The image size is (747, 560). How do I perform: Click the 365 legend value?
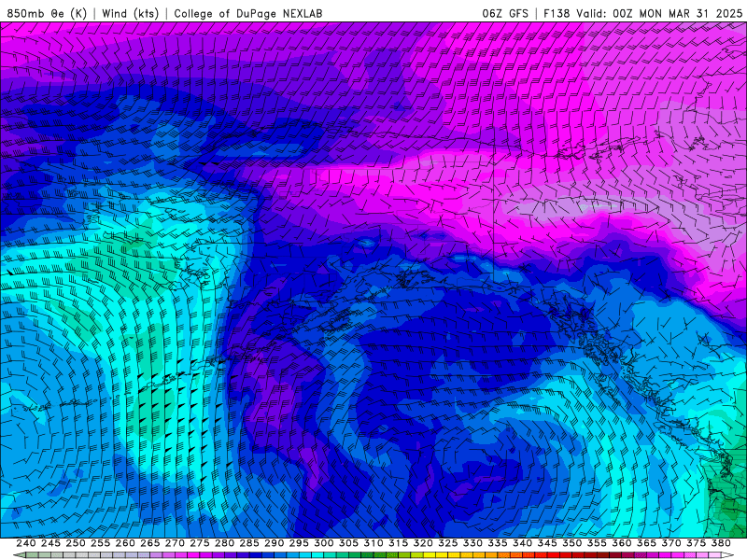[x=646, y=543]
